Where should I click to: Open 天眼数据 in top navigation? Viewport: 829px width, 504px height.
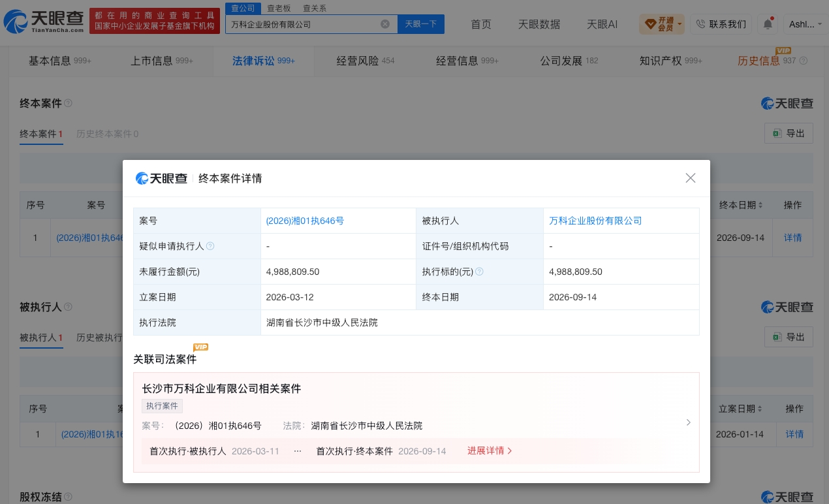pyautogui.click(x=539, y=24)
